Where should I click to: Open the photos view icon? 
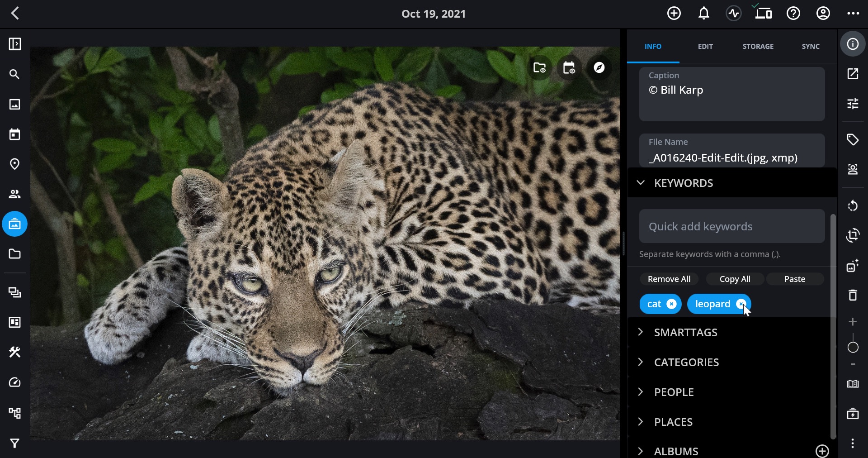15,104
